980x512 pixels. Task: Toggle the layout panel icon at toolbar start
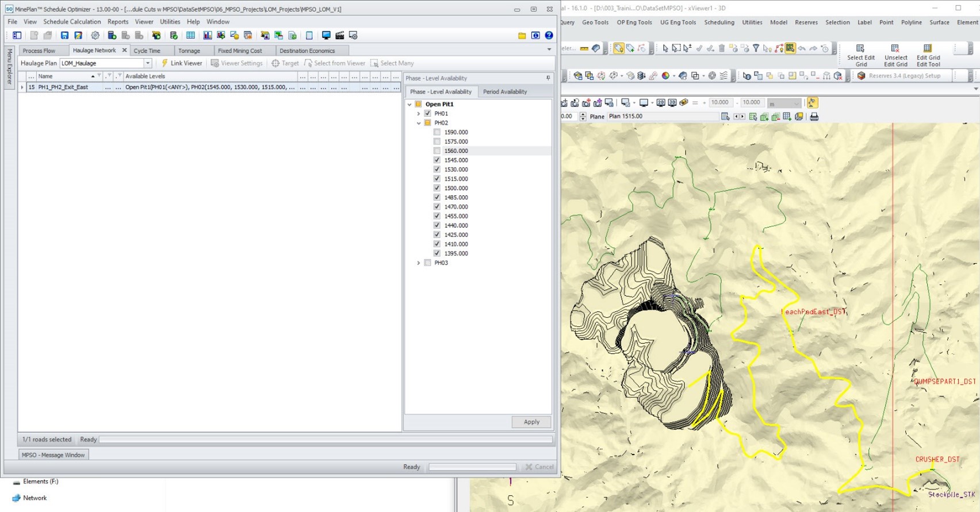pos(17,36)
